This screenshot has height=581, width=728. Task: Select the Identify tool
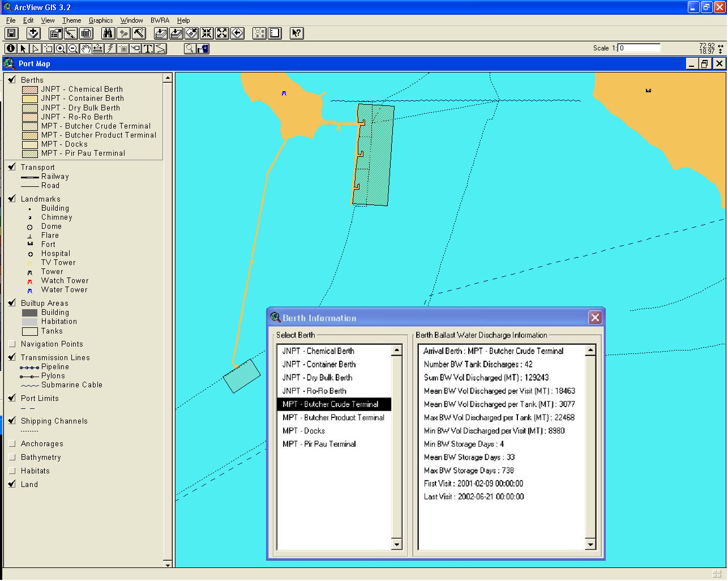(x=11, y=49)
